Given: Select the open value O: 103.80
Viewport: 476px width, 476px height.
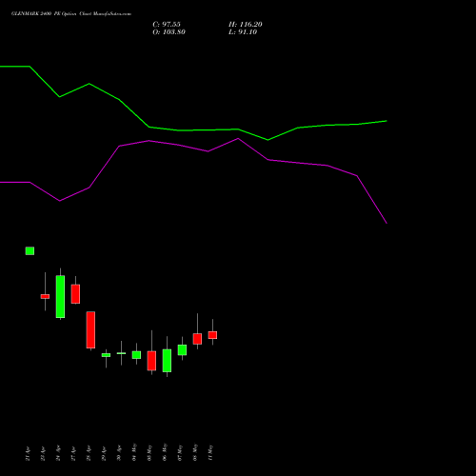Looking at the screenshot, I should click(169, 32).
